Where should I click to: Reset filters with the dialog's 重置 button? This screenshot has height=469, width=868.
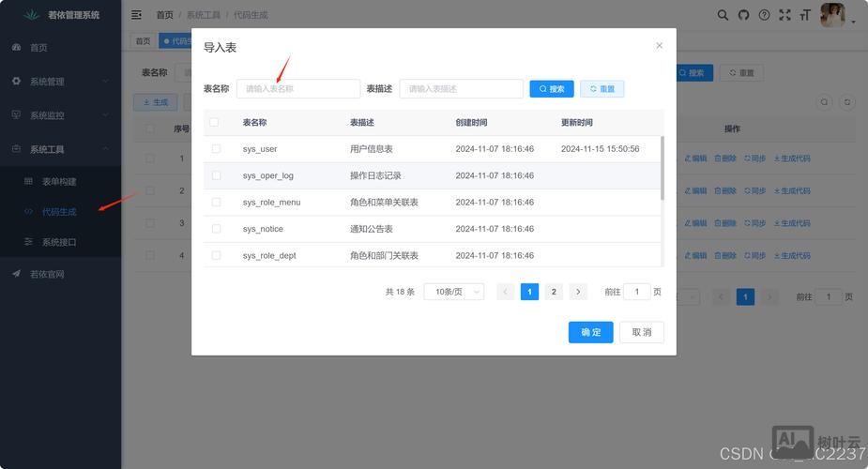click(x=602, y=88)
